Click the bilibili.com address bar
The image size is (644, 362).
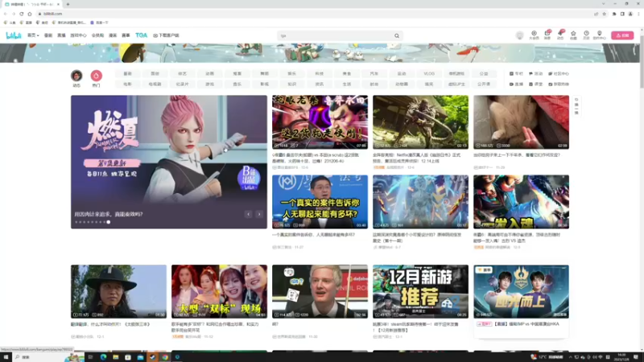312,14
